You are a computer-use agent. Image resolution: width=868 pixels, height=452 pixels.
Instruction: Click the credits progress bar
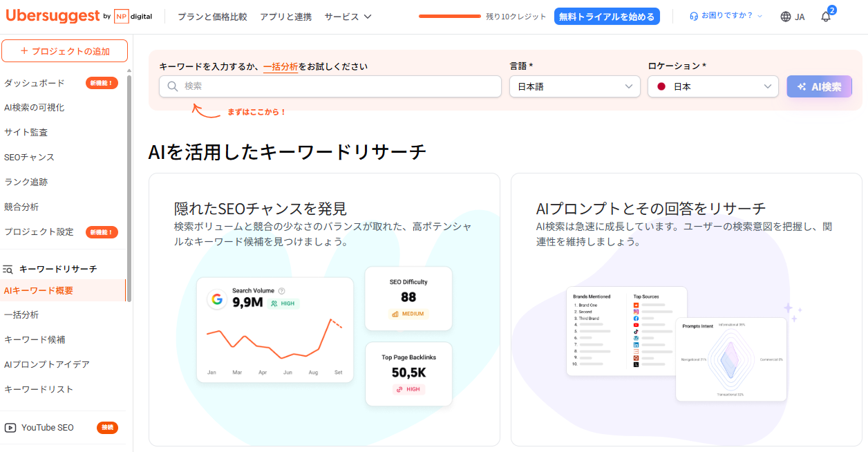tap(450, 16)
